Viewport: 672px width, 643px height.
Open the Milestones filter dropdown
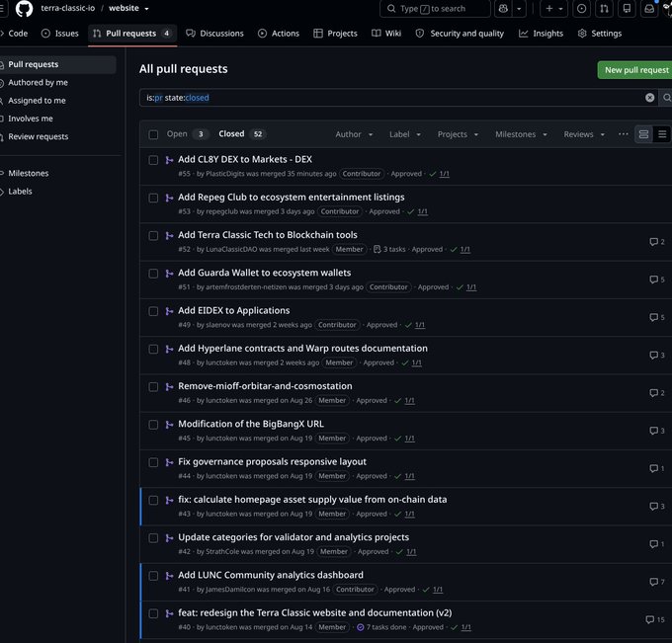(521, 134)
